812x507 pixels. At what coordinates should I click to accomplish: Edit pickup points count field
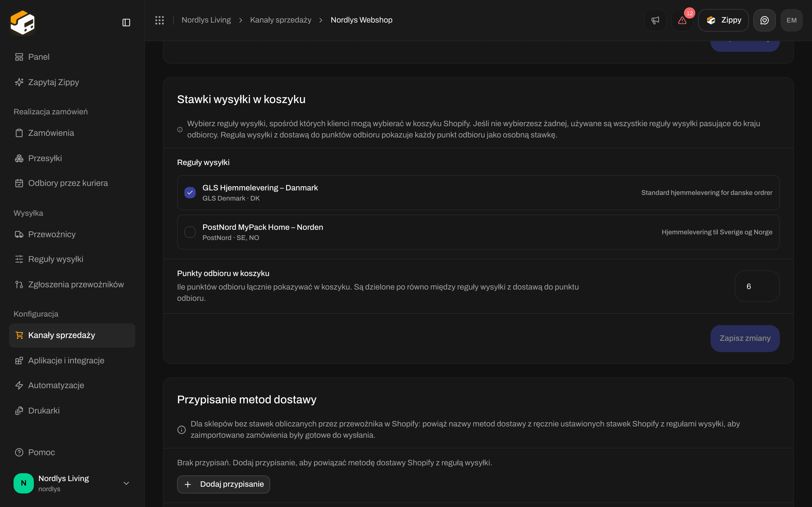(x=757, y=286)
